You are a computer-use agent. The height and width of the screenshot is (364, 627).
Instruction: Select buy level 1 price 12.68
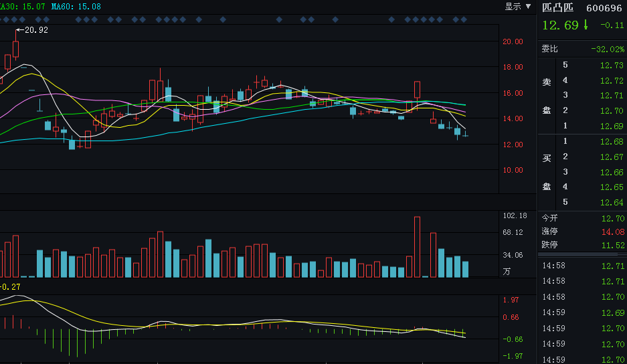pyautogui.click(x=612, y=142)
